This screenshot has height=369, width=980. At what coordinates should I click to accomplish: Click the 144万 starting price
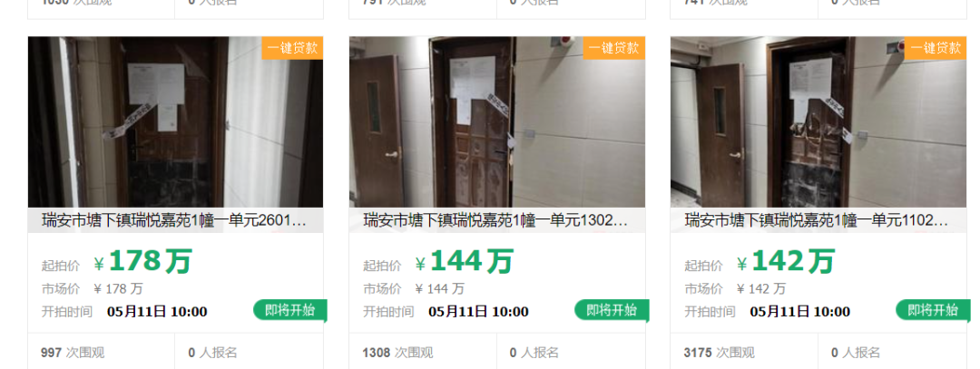(x=464, y=262)
